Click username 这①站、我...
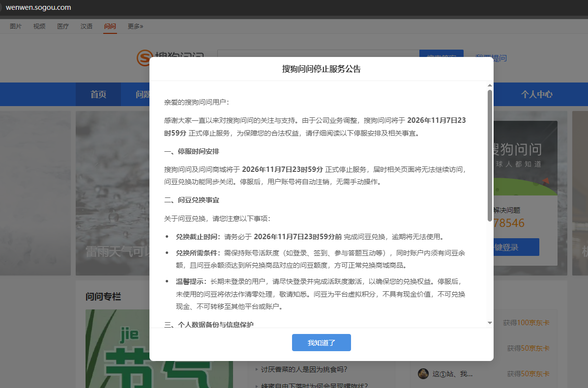 tap(453, 374)
